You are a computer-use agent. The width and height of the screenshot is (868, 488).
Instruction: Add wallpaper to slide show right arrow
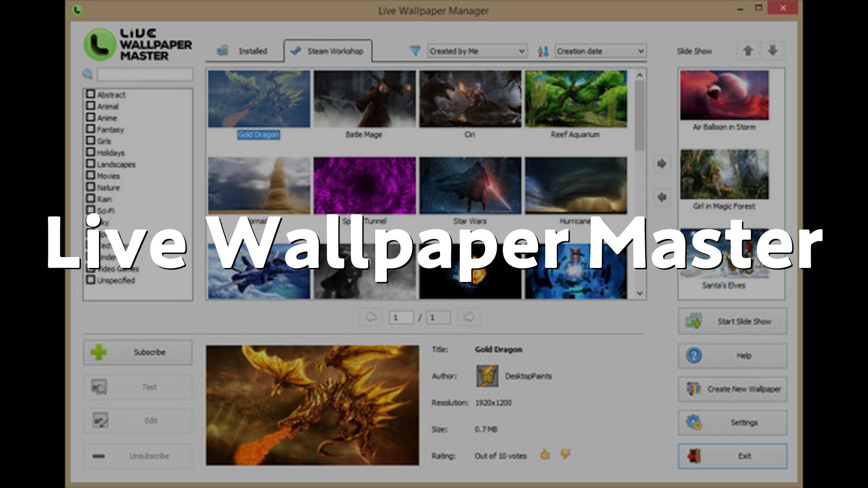point(662,164)
